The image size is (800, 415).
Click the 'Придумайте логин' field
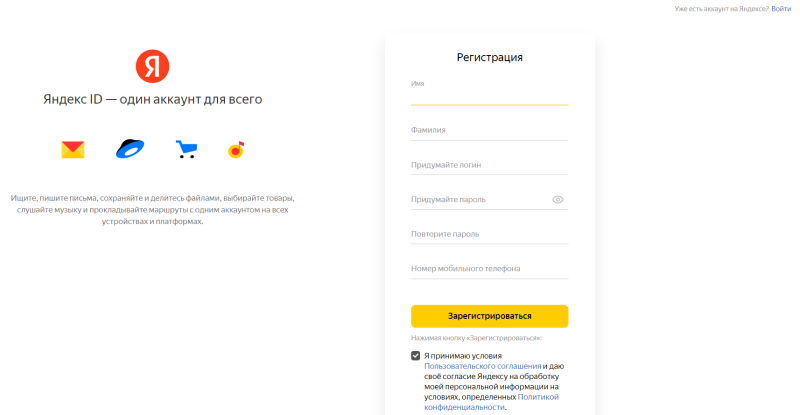(489, 165)
